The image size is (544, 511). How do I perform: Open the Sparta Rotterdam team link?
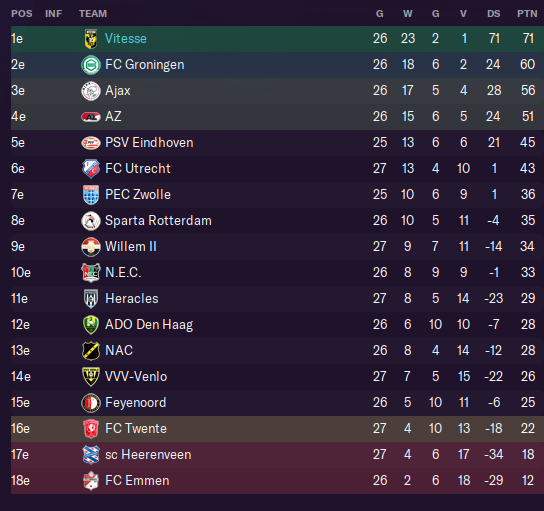pyautogui.click(x=158, y=221)
